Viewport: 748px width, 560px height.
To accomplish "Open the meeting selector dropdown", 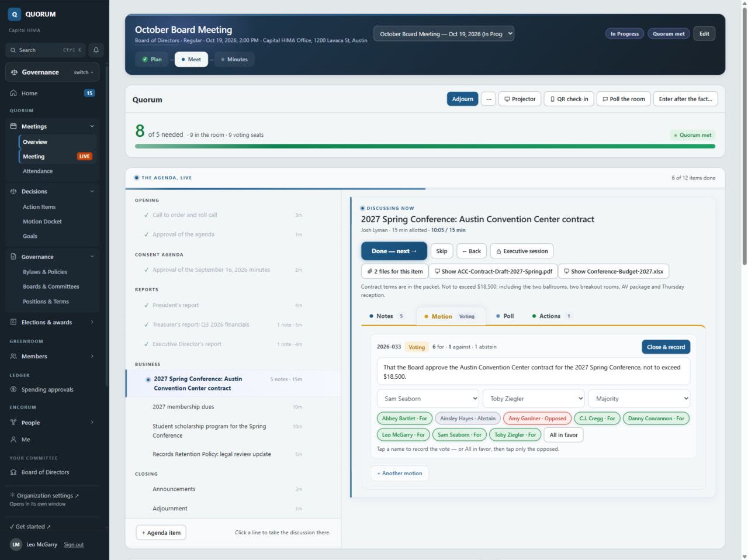I will 444,34.
